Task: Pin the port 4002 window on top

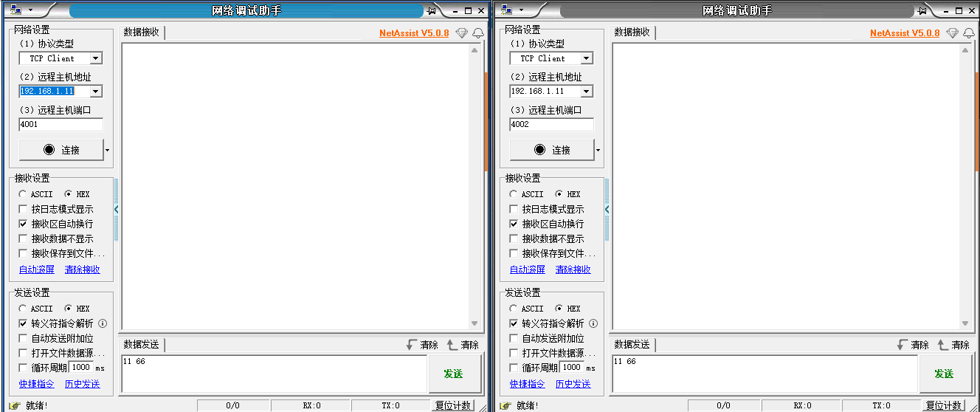Action: [922, 11]
